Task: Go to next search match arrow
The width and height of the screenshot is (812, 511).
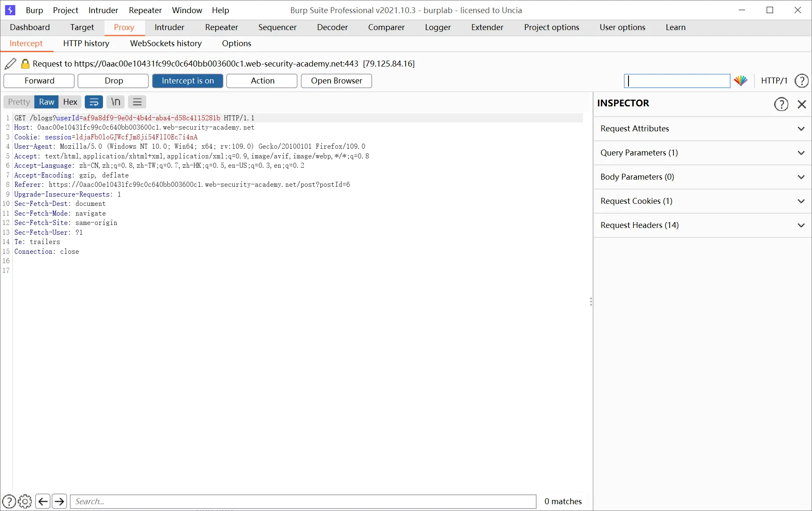Action: 59,501
